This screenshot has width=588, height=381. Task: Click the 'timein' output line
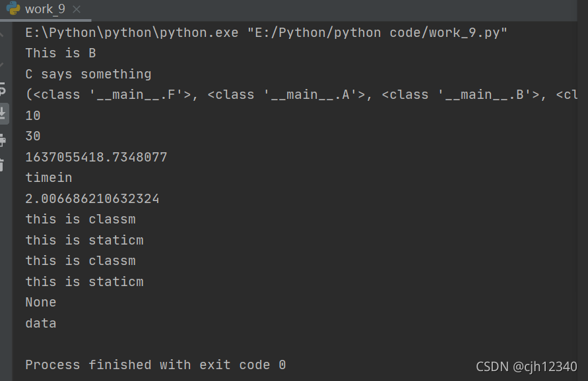(49, 177)
